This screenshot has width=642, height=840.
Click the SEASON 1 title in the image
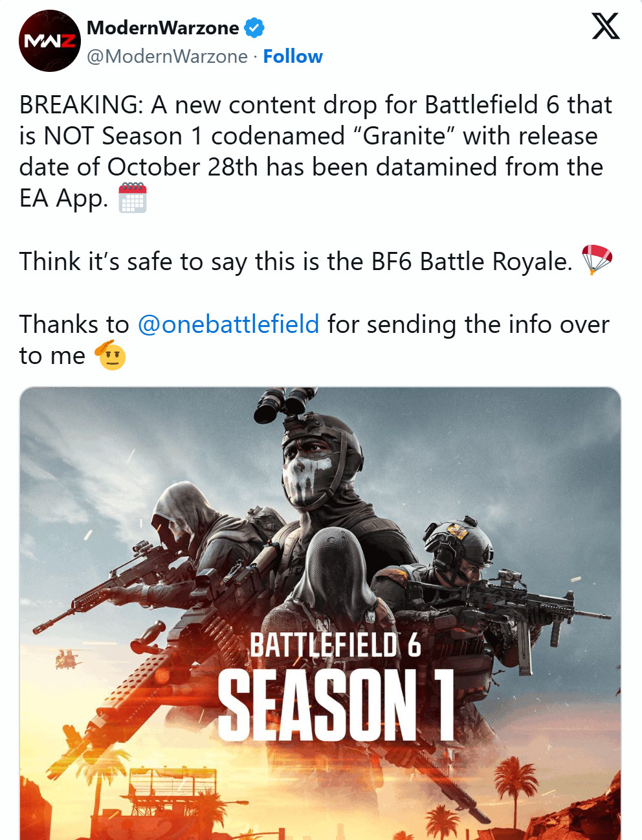click(x=336, y=705)
